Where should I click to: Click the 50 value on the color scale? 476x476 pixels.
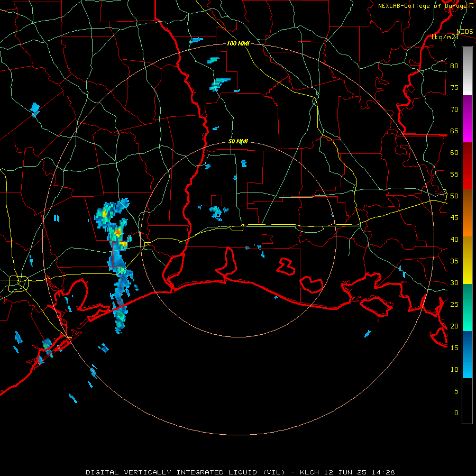coord(454,196)
